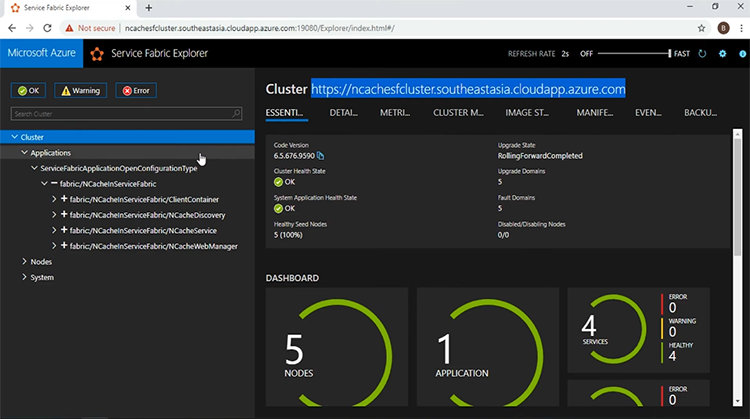Expand the ClientContainer service chevron

click(x=54, y=199)
